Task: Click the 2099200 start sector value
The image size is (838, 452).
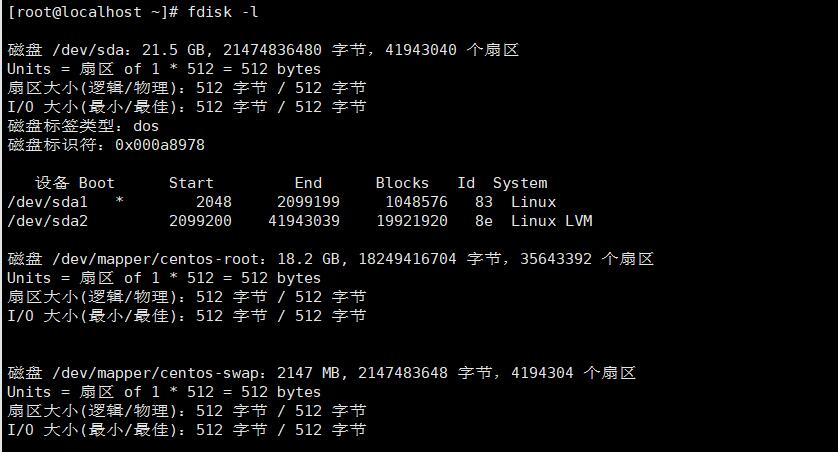Action: 200,221
